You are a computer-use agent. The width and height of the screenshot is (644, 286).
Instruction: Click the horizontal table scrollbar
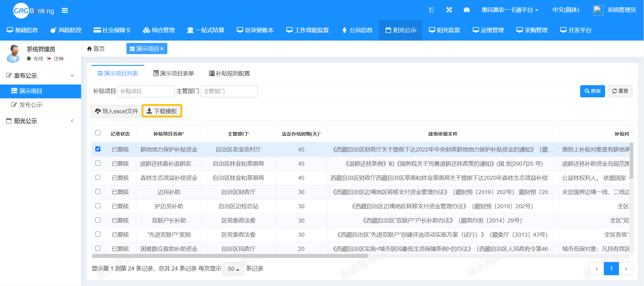point(230,256)
